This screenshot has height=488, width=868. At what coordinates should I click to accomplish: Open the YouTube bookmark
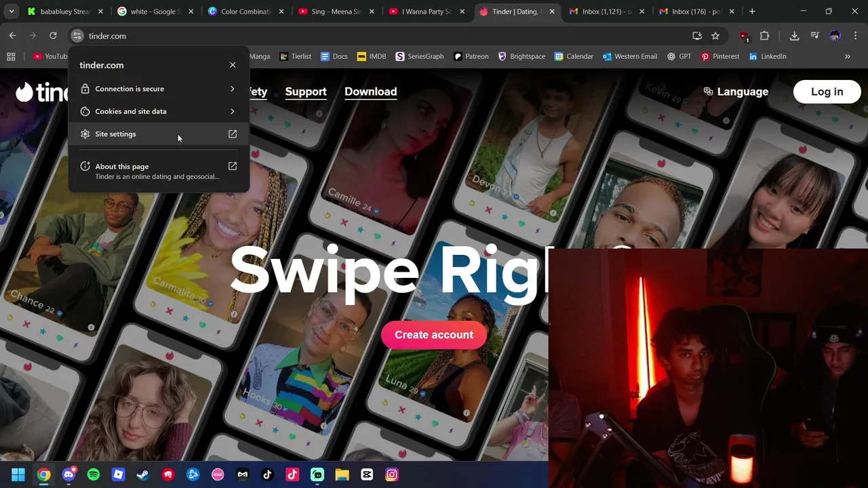coord(51,56)
